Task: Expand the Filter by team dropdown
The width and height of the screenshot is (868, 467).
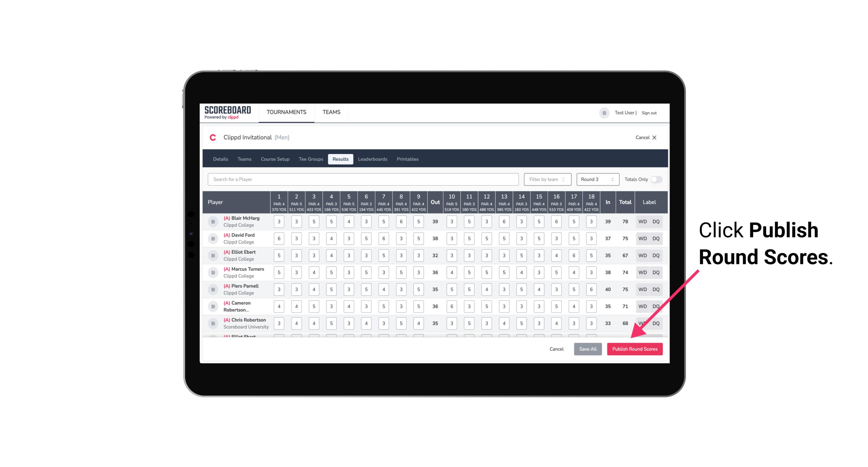Action: point(547,179)
